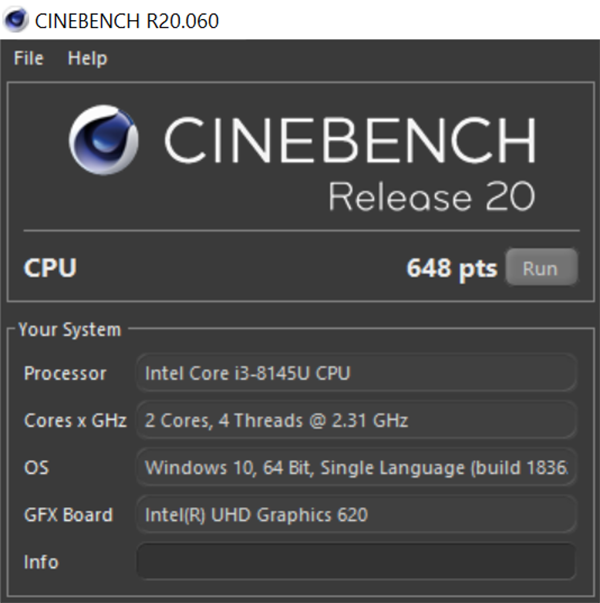Click the Info row label

point(41,562)
